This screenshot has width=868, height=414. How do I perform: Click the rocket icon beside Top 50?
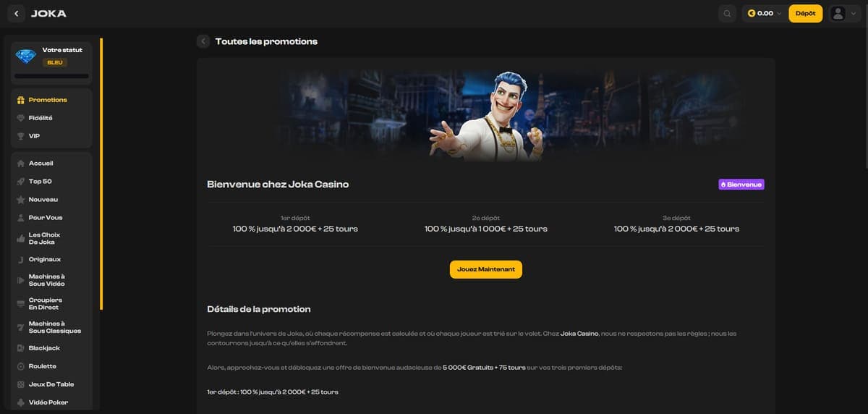pos(20,182)
